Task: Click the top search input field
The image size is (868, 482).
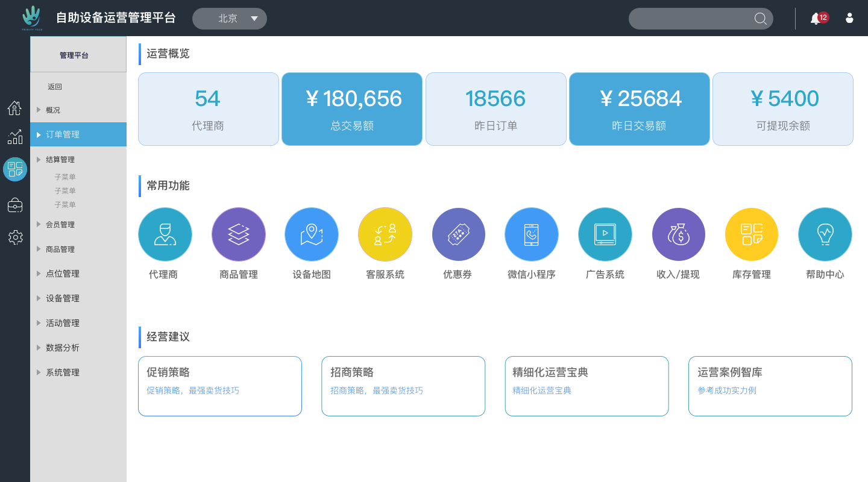Action: pos(690,19)
